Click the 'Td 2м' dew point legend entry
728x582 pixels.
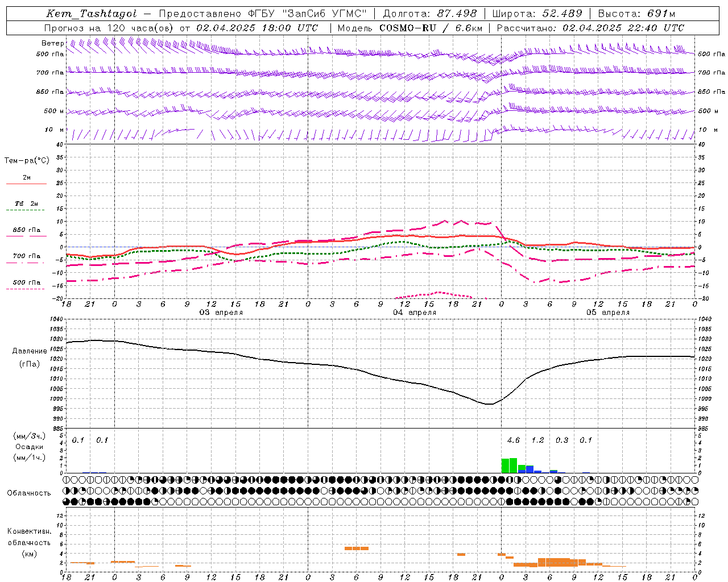coord(26,203)
